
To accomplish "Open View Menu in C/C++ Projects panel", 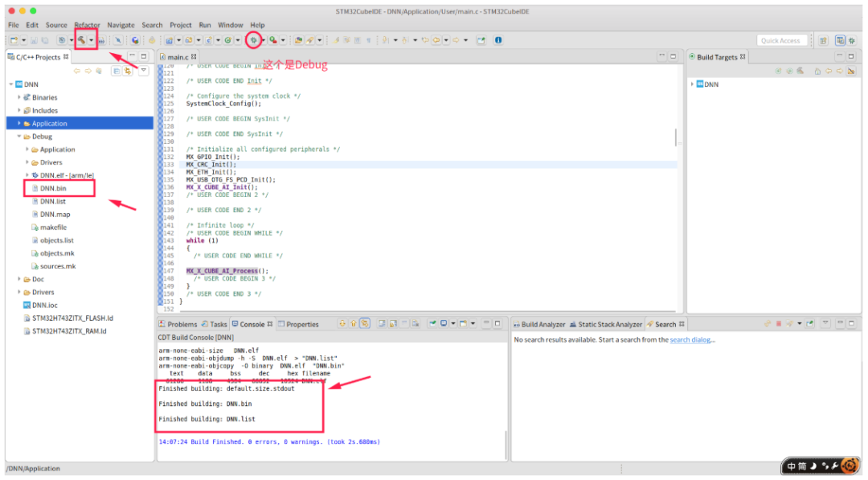I will (x=143, y=71).
